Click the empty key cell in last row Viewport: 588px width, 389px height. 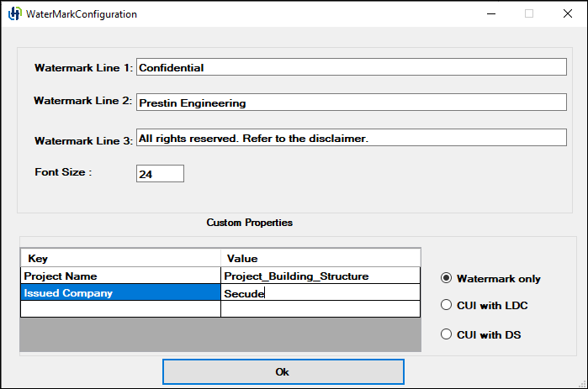click(120, 309)
